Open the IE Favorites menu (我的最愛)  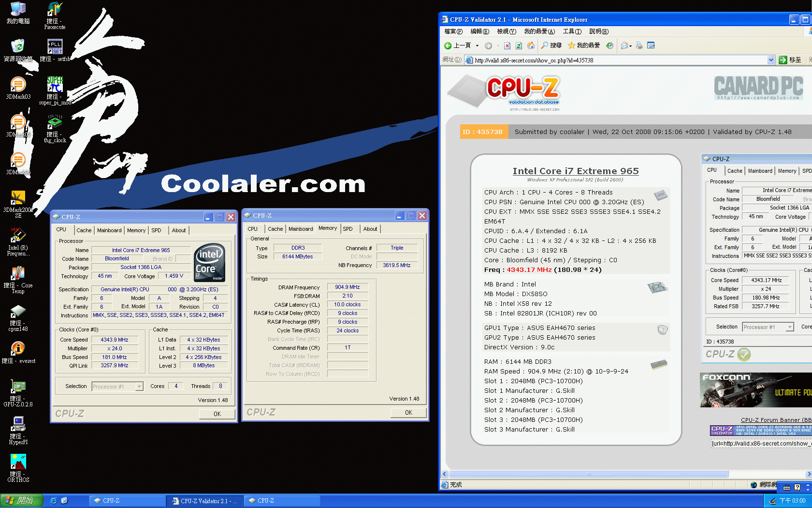(539, 31)
